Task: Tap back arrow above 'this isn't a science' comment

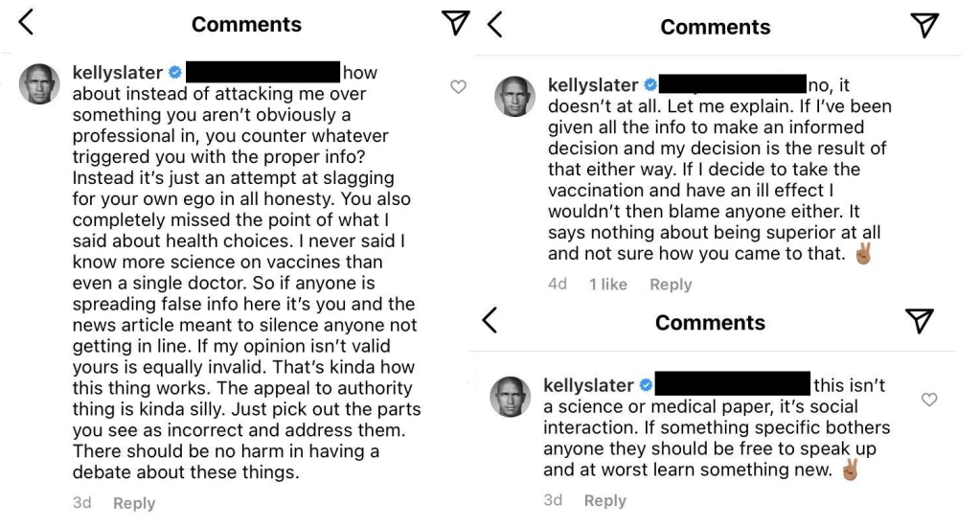Action: (490, 320)
